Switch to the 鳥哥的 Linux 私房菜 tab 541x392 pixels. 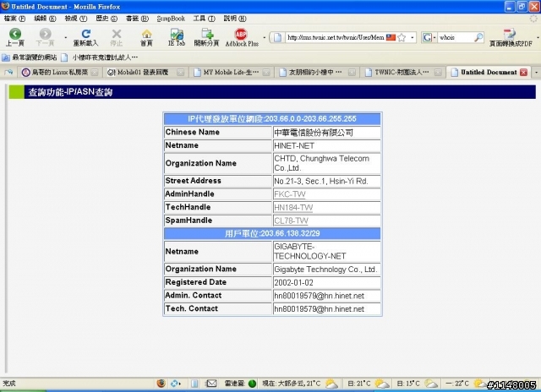pos(59,72)
